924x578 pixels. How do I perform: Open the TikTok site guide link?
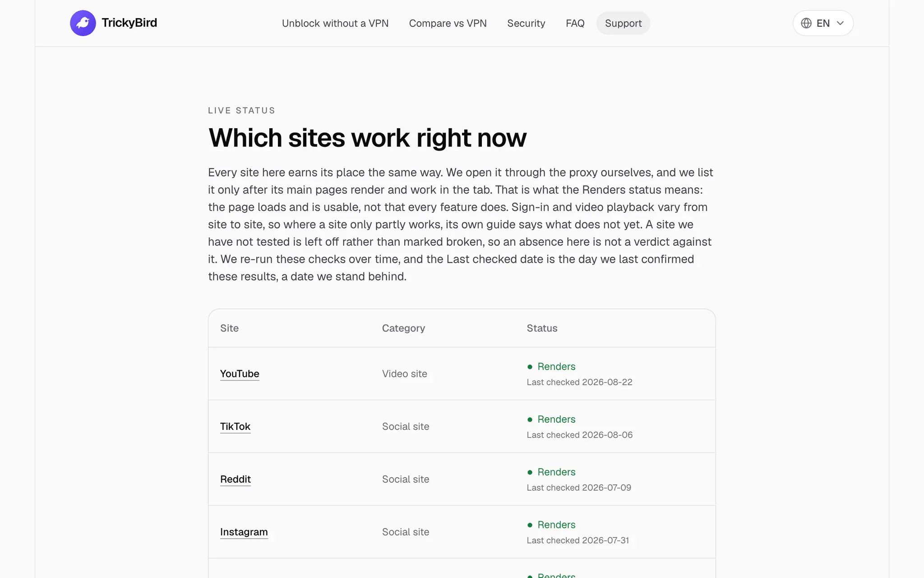pos(235,427)
